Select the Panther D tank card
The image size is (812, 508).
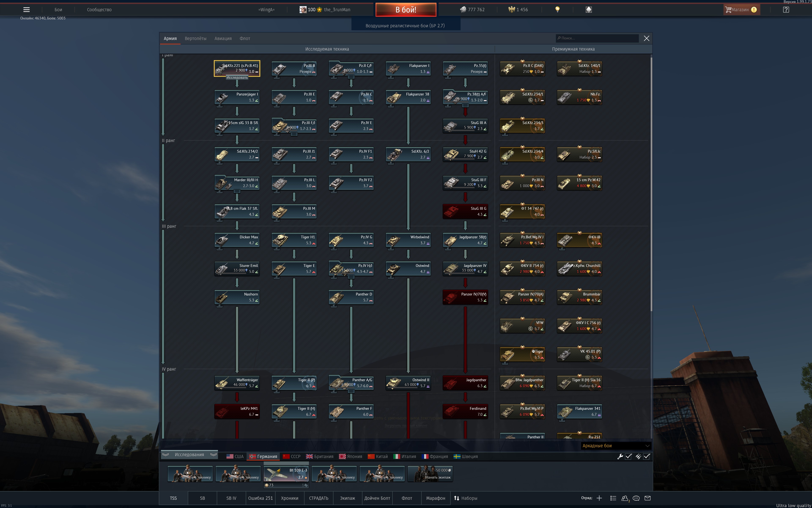point(351,297)
